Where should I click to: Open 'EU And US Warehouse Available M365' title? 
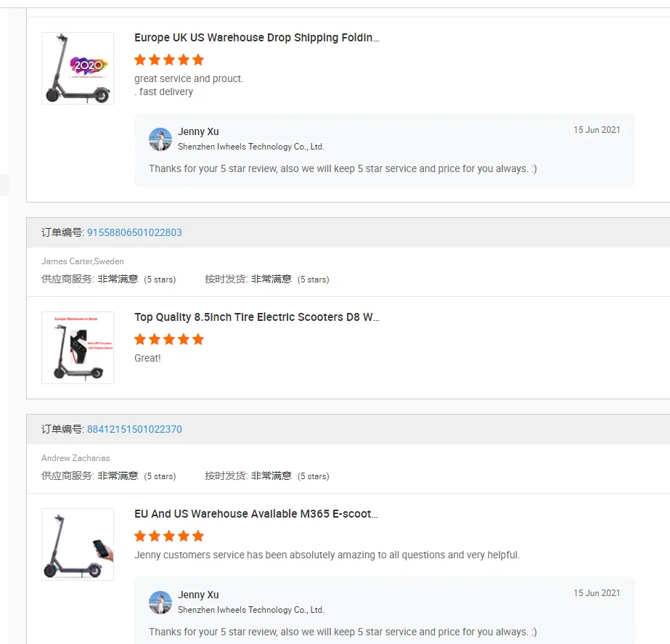[x=256, y=514]
